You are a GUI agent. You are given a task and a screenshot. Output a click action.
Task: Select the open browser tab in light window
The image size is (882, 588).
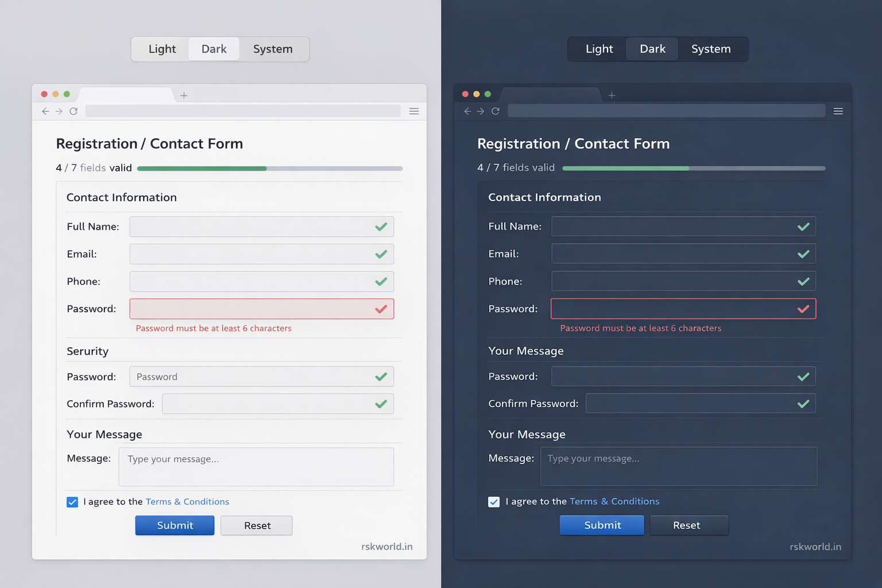pyautogui.click(x=126, y=95)
